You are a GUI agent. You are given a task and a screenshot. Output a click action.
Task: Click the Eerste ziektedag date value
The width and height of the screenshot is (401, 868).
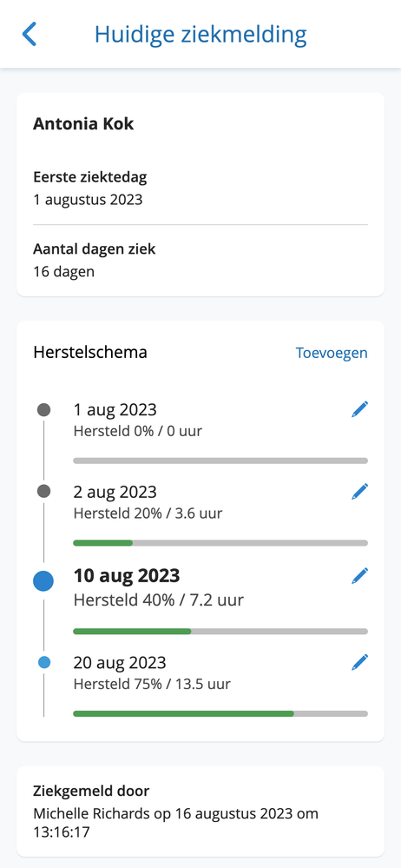pyautogui.click(x=88, y=199)
